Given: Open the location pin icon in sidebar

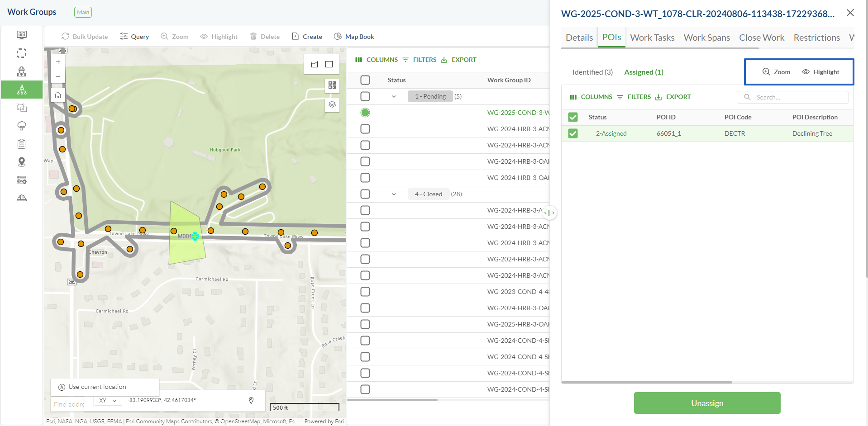Looking at the screenshot, I should (x=21, y=162).
